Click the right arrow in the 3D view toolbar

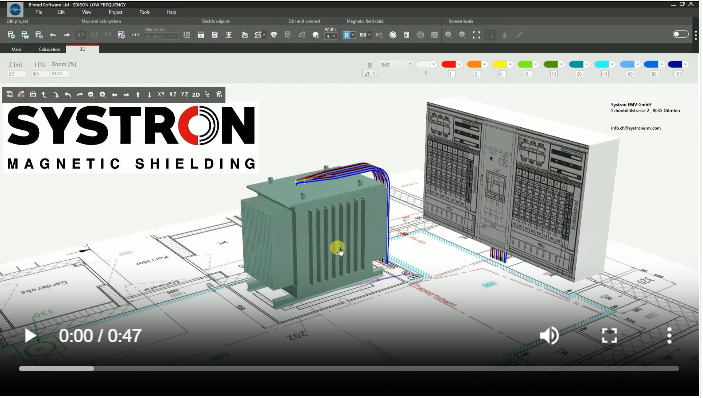(126, 95)
